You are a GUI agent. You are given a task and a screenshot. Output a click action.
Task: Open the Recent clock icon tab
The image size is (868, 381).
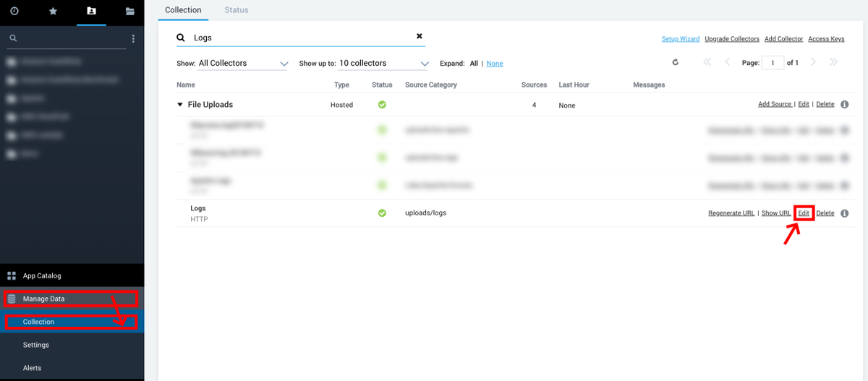pos(14,11)
